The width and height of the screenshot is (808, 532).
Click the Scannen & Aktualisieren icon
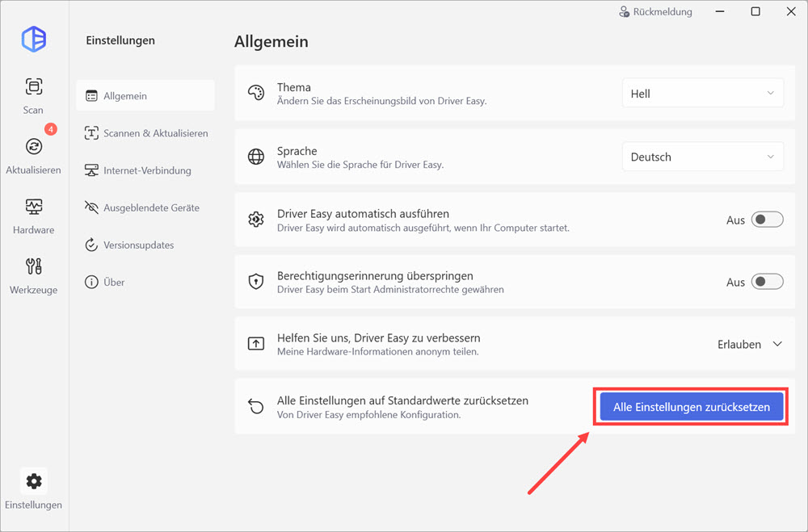(92, 133)
